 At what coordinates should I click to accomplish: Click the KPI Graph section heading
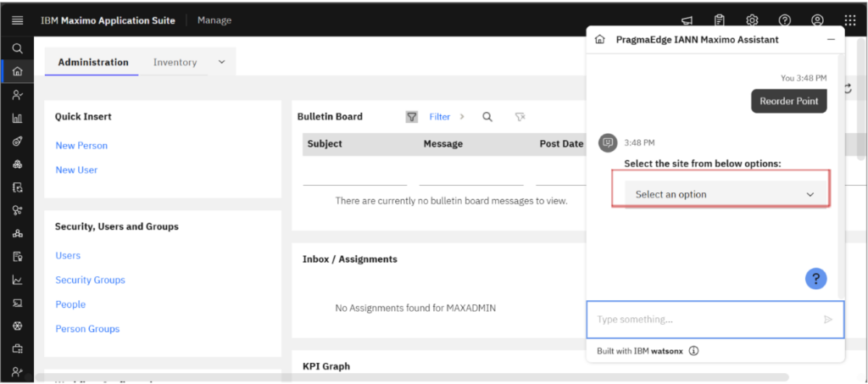click(326, 366)
